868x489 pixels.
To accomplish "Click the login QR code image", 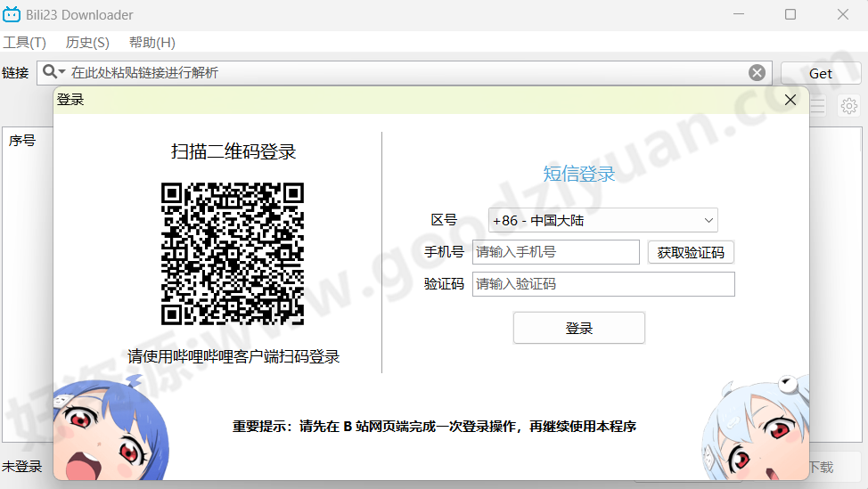I will point(233,253).
